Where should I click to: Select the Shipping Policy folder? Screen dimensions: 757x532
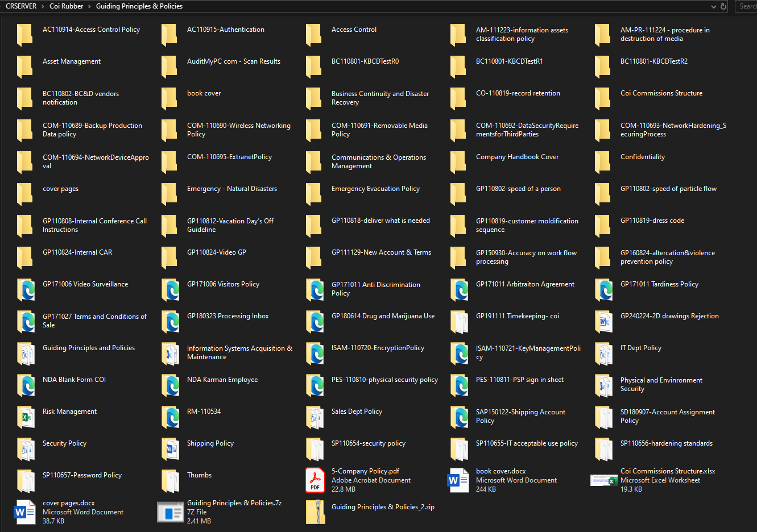170,448
